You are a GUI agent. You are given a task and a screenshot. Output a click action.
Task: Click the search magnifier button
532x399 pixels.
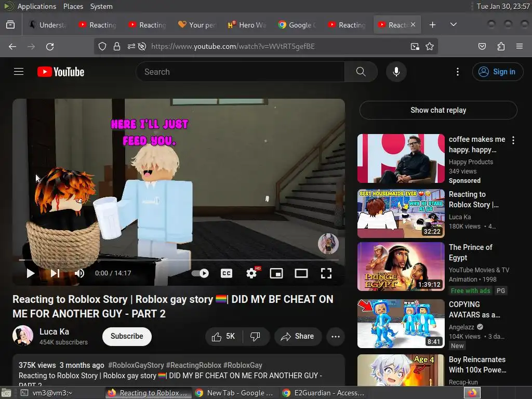(361, 72)
